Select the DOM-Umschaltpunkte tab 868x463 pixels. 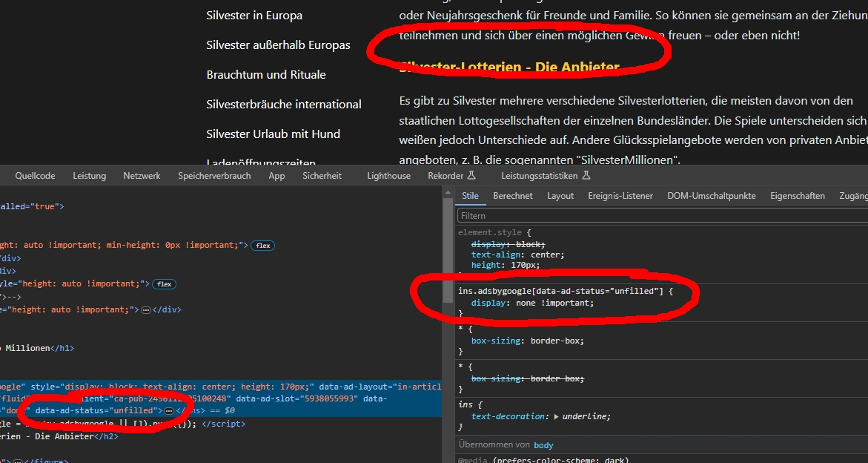click(712, 195)
